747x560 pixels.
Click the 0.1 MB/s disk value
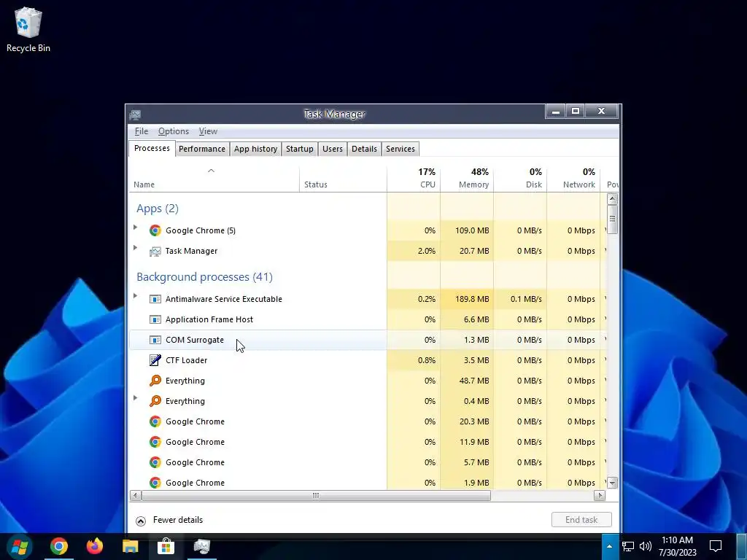click(x=526, y=299)
